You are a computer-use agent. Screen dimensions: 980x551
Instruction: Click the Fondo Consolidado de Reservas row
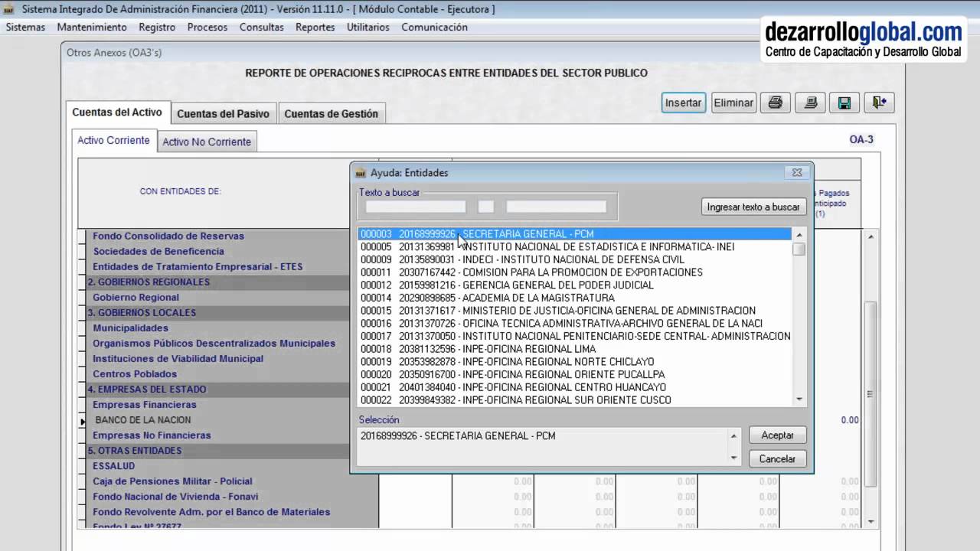click(x=168, y=236)
